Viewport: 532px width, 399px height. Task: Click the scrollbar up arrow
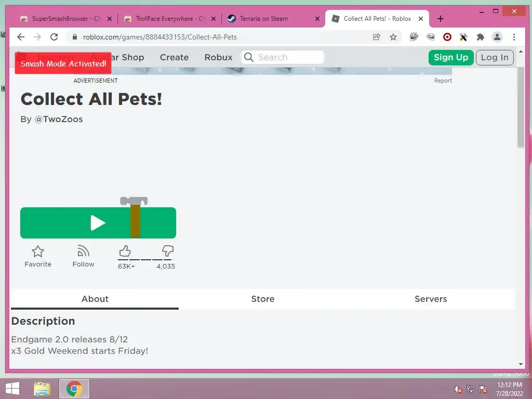[x=521, y=52]
